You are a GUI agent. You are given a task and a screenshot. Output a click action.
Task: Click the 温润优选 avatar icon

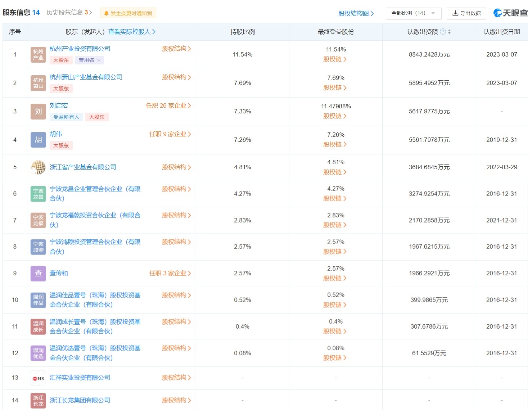coord(38,353)
